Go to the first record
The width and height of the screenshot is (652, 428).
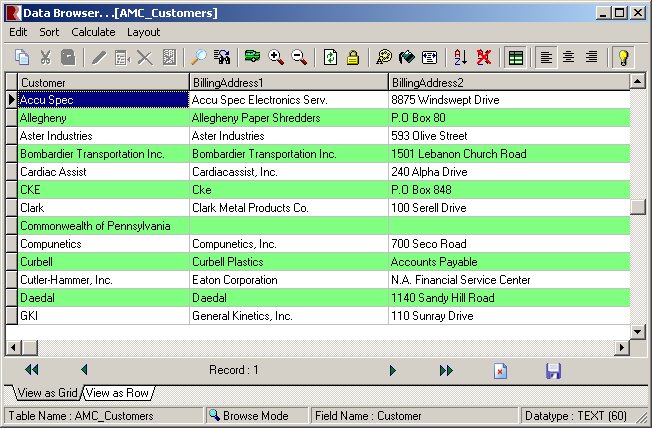(32, 369)
